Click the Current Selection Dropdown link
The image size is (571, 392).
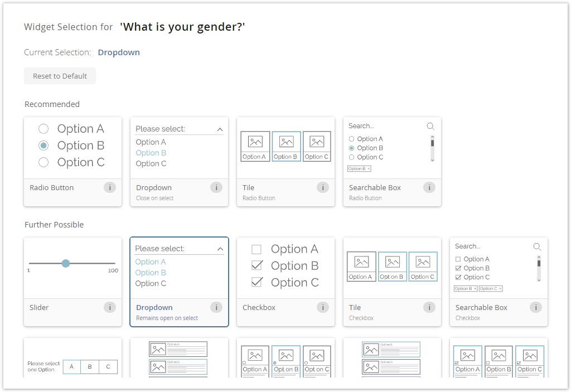point(119,52)
